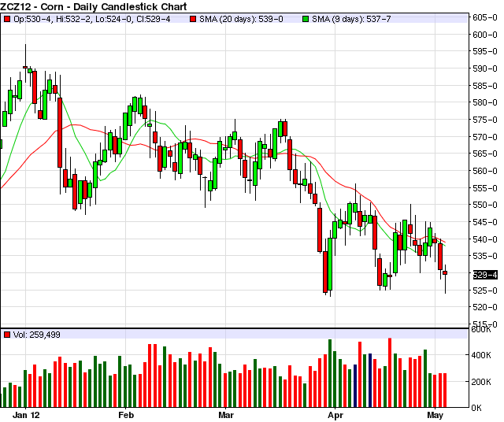Click the '400K' volume axis label
This screenshot has width=504, height=422.
coord(481,355)
